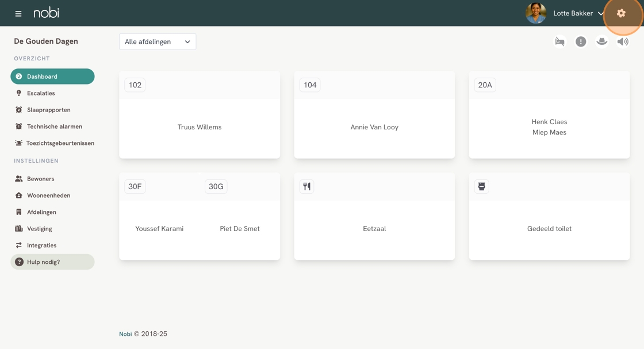644x349 pixels.
Task: Toggle the speaker sound icon
Action: (623, 41)
